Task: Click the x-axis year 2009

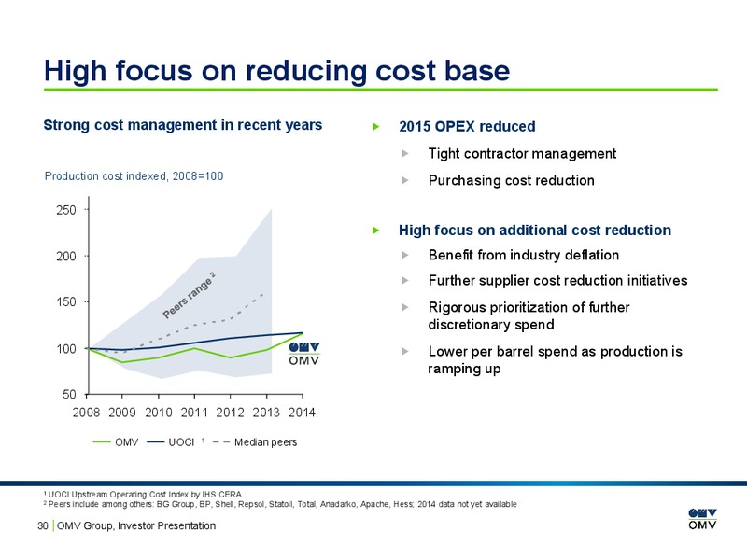Action: point(122,413)
